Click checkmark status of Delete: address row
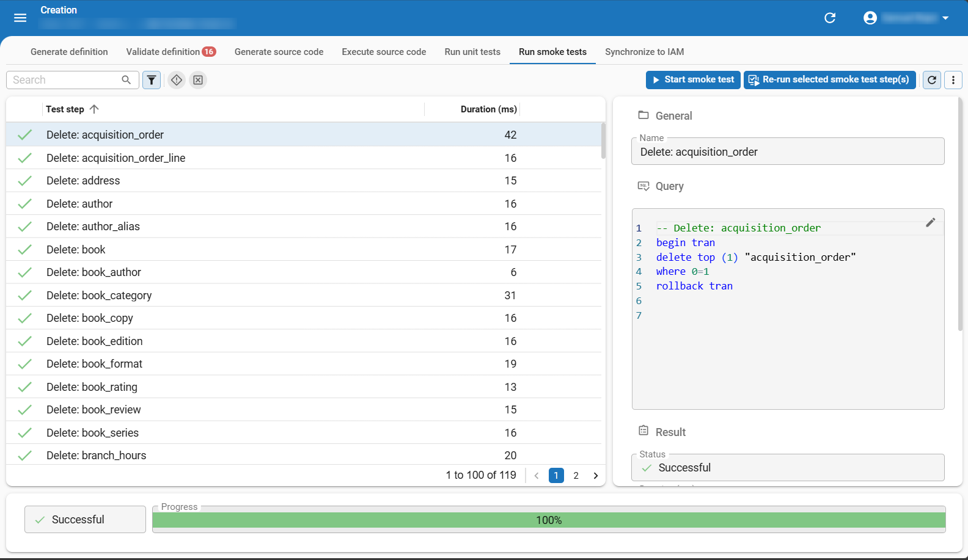 (x=24, y=181)
